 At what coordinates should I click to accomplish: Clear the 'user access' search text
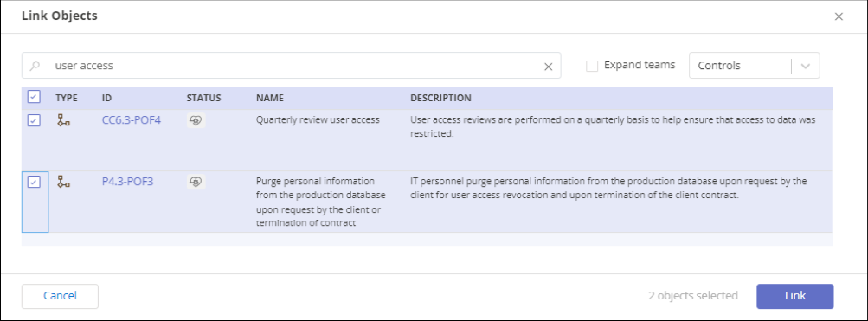pyautogui.click(x=548, y=67)
